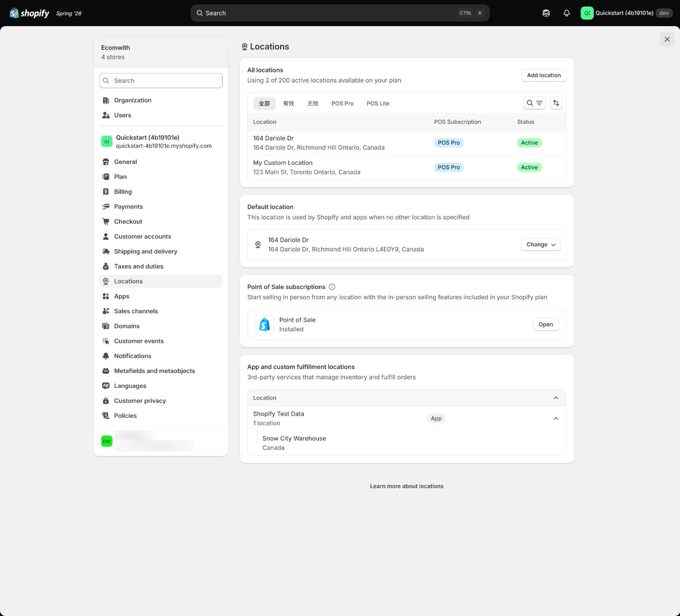Screen dimensions: 680x616
Task: Click the General settings store icon
Action: point(106,162)
